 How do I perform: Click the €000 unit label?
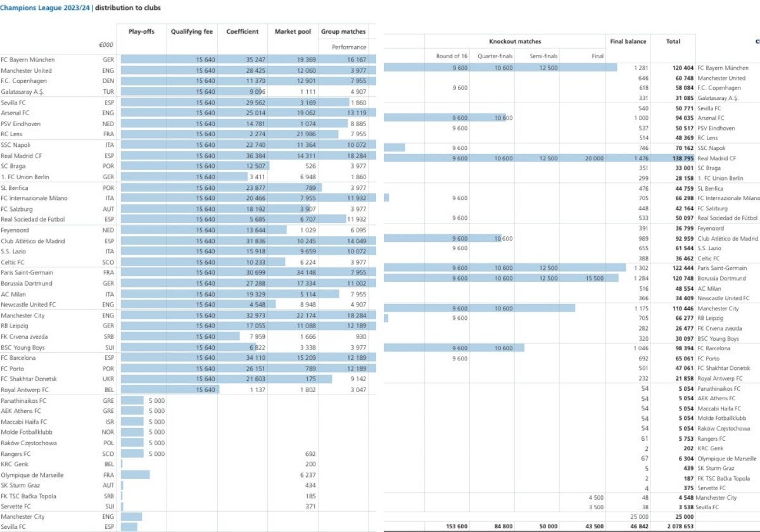point(106,46)
